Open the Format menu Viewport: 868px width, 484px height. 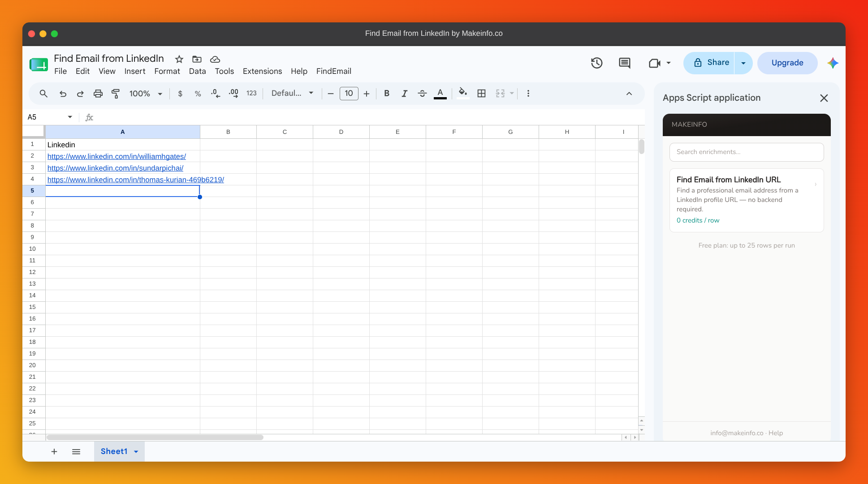(167, 71)
